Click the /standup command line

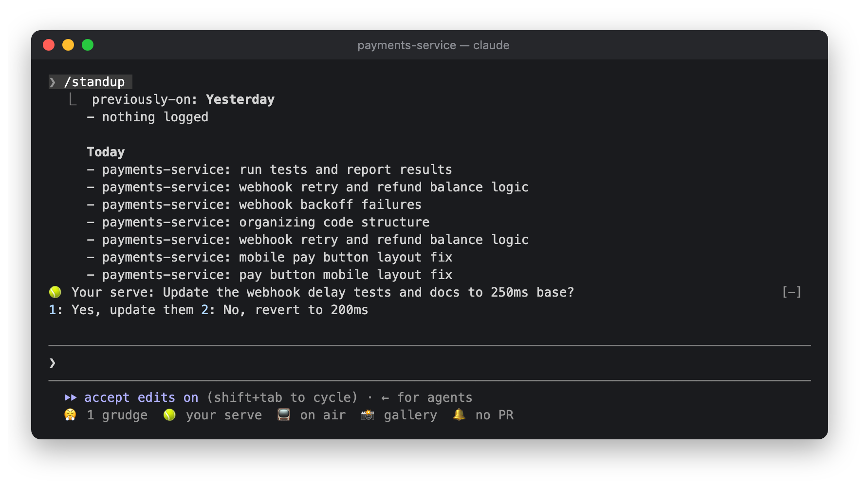[91, 82]
